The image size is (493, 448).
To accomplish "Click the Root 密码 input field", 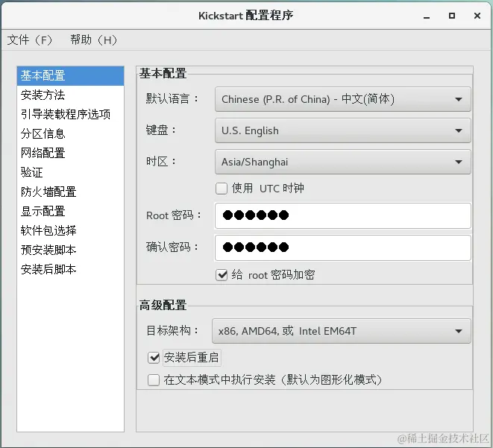I will click(342, 216).
